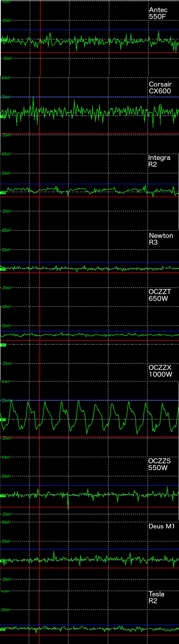Select the zero-level marker of the Newton R3 trace
Image resolution: width=179 pixels, height=644 pixels.
point(3,269)
